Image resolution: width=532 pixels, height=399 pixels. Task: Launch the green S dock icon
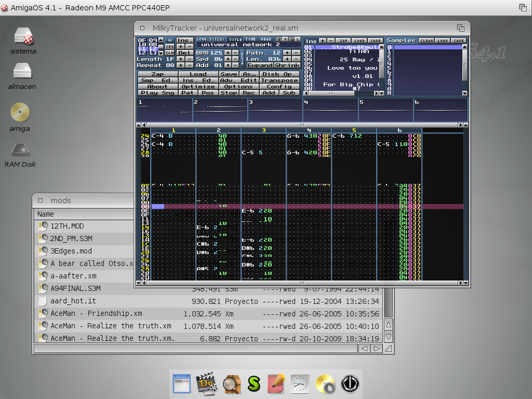pyautogui.click(x=254, y=384)
